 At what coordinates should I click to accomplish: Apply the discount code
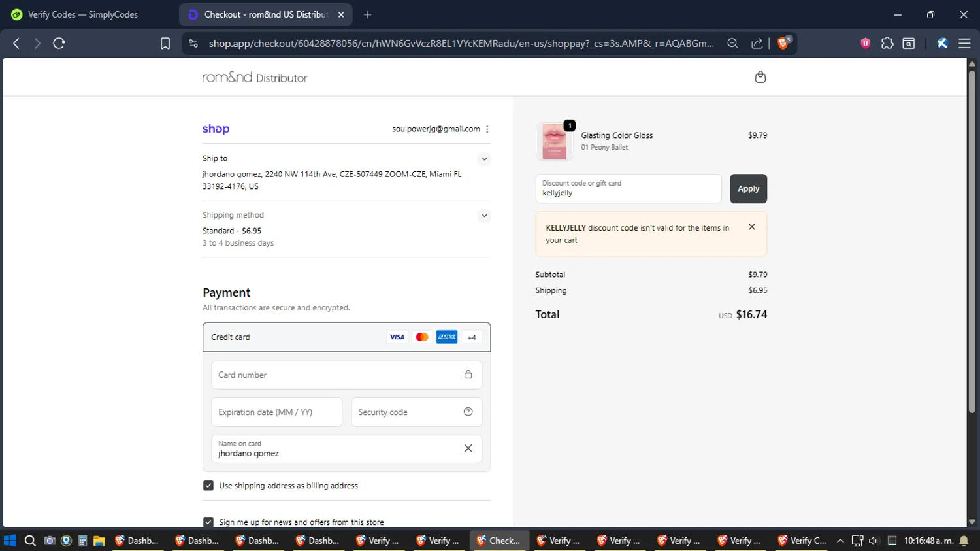tap(748, 188)
